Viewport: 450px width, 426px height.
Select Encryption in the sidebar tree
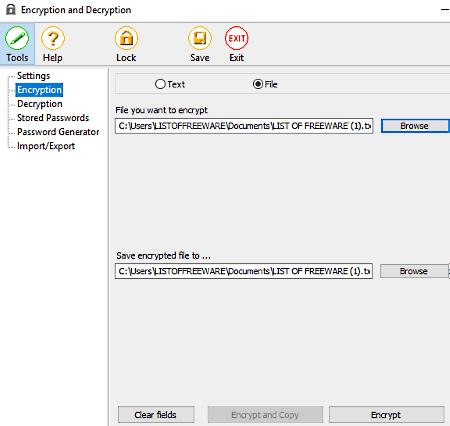[39, 90]
